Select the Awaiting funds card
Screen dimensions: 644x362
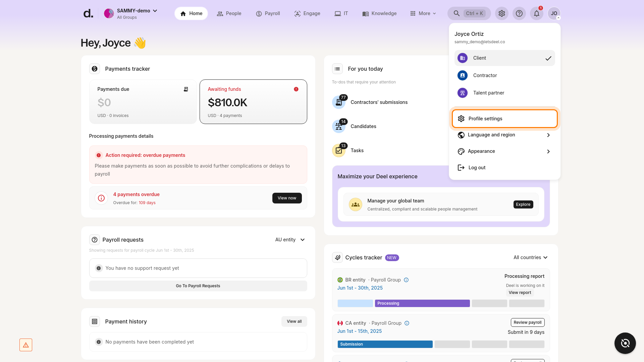pos(253,102)
